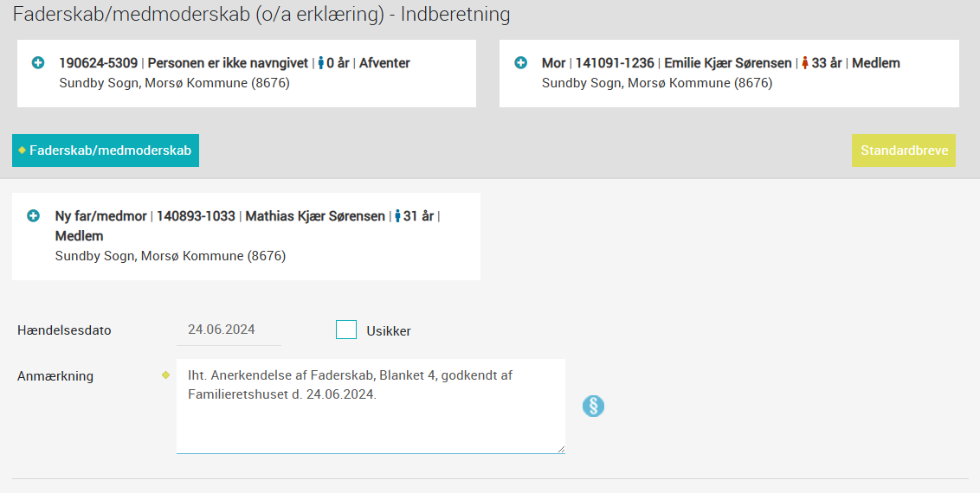
Task: Click the page title Faderskab/medmoderskab Indberetning
Action: click(261, 15)
